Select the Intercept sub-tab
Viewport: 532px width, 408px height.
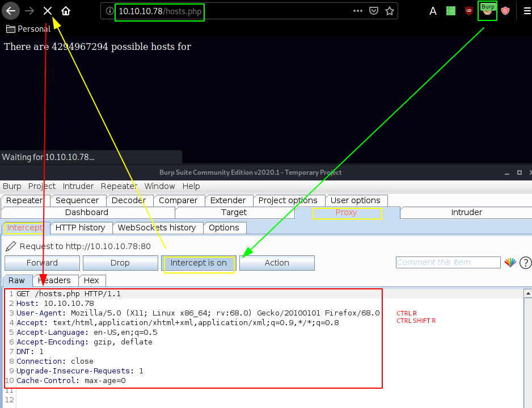25,228
